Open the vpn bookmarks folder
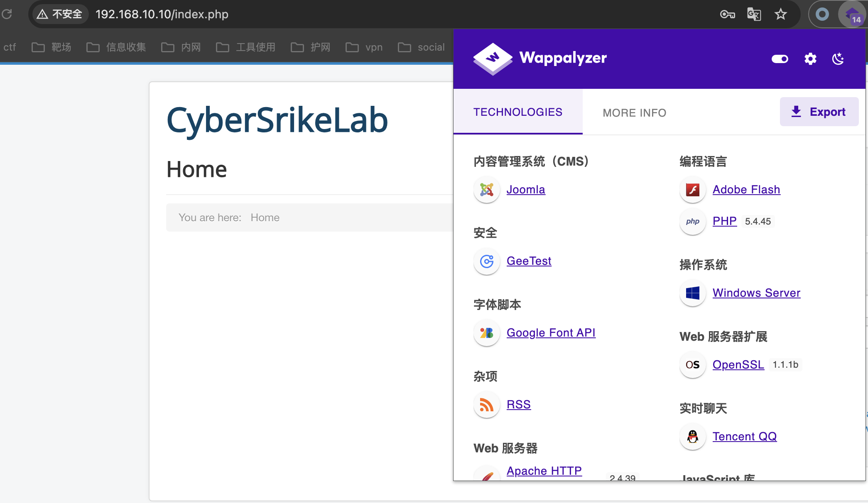 364,47
